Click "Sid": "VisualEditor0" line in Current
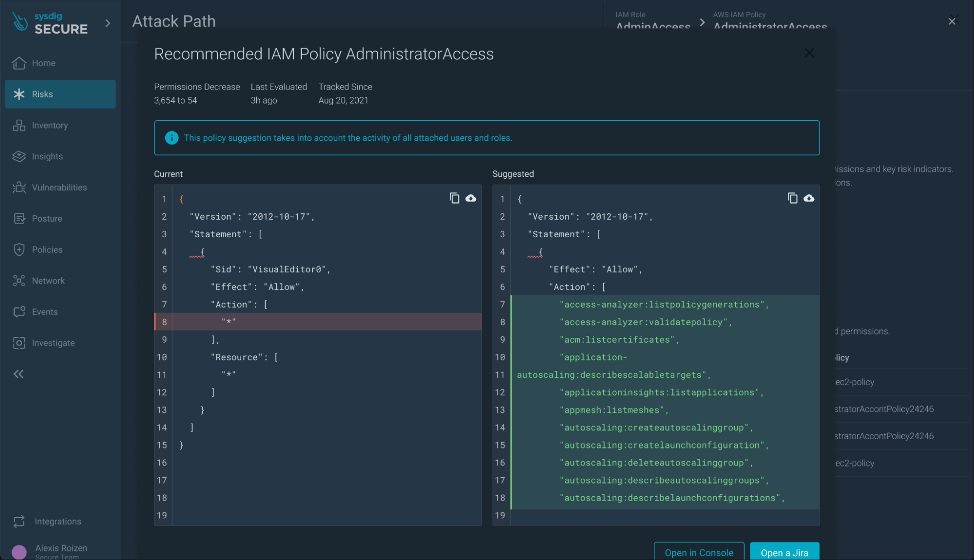 (x=271, y=269)
